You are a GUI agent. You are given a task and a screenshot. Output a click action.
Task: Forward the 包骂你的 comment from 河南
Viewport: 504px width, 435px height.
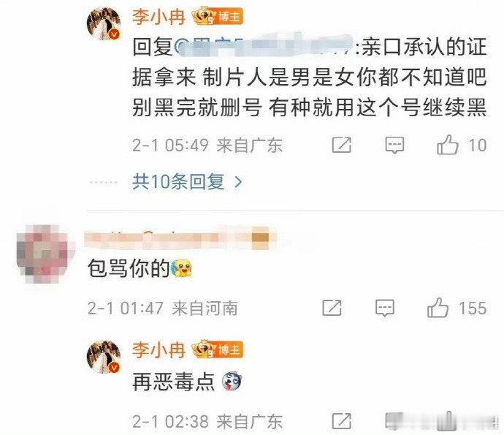coord(332,308)
